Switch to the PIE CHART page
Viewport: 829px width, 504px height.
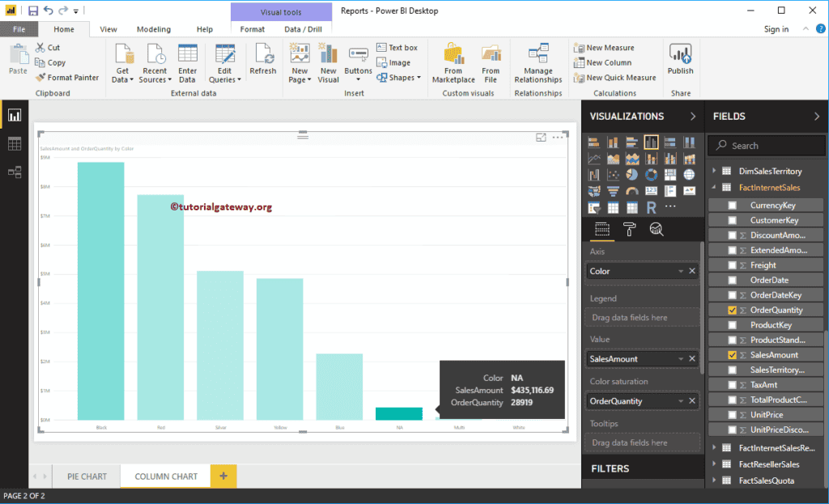tap(87, 476)
